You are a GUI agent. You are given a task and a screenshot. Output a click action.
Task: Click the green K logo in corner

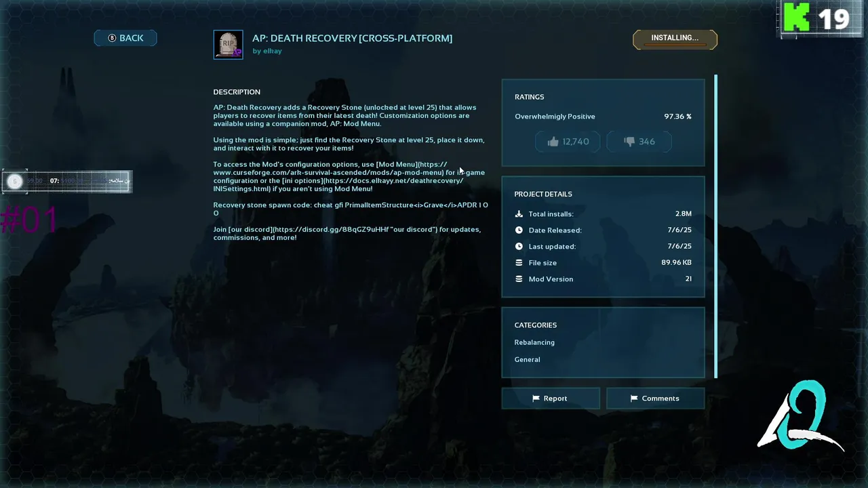[797, 17]
